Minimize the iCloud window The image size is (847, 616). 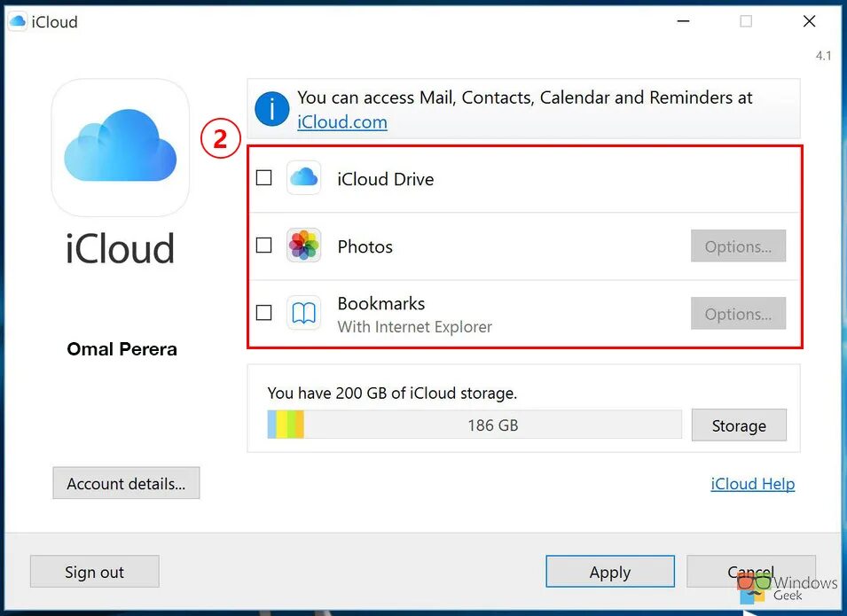(683, 21)
